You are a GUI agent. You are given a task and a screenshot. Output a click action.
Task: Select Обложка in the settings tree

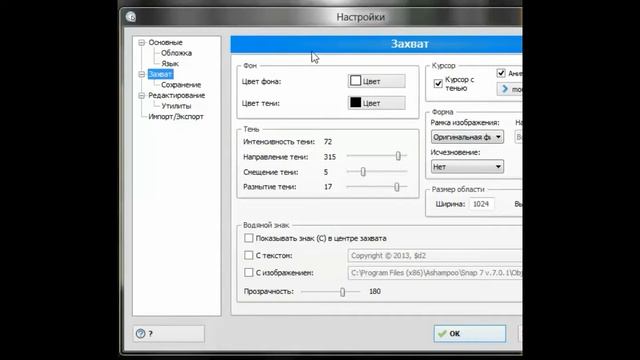tap(176, 53)
